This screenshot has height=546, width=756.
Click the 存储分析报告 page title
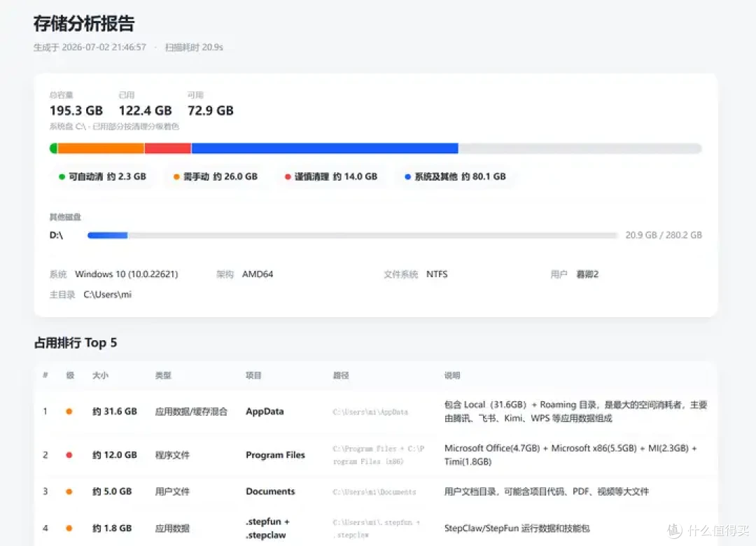pos(84,24)
